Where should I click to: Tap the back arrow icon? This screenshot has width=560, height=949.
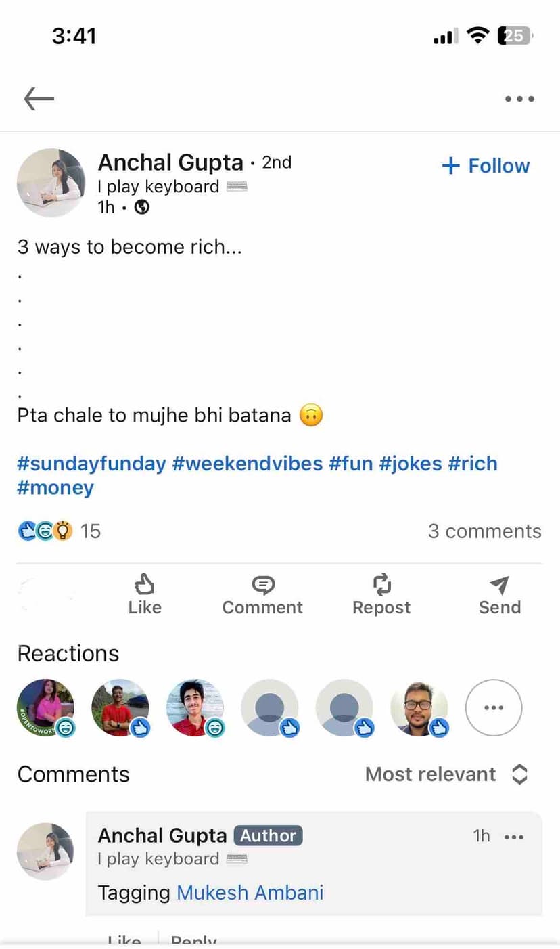click(39, 99)
